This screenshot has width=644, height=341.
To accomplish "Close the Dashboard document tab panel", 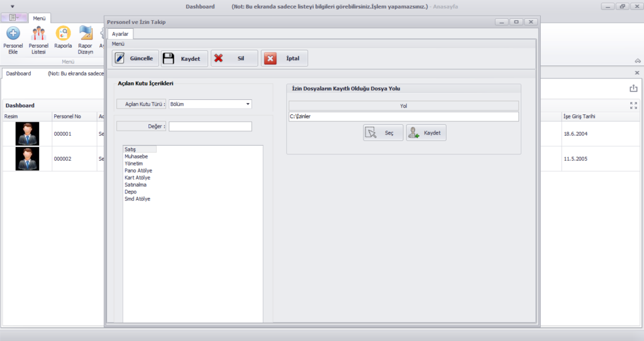I will (x=636, y=73).
